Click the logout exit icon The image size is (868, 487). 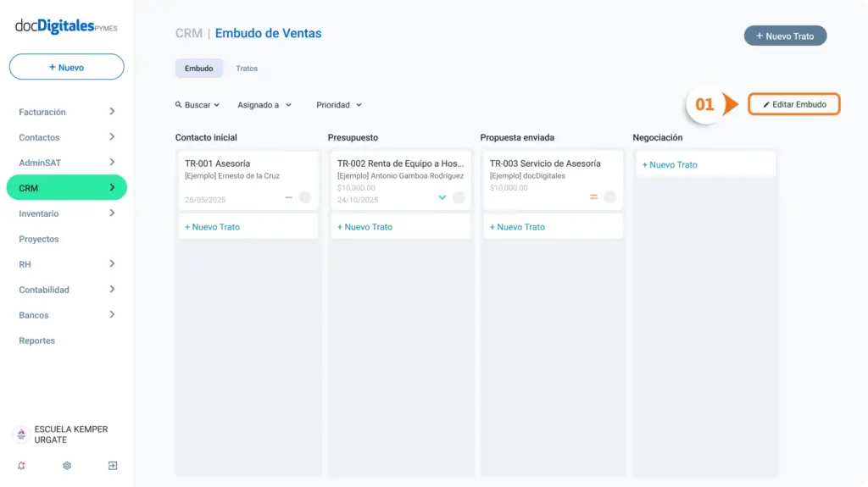pyautogui.click(x=113, y=466)
